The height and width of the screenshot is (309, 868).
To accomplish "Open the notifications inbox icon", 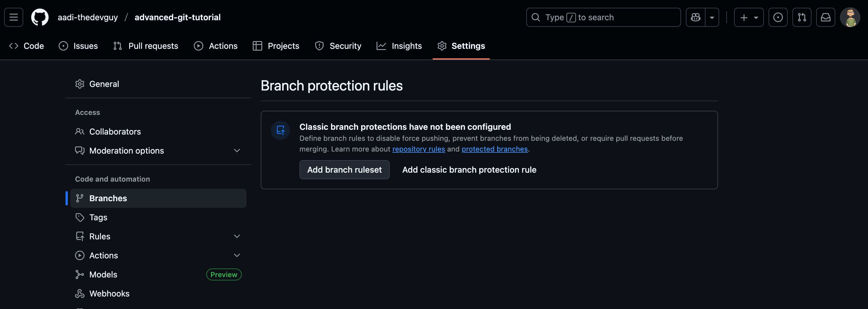I will 825,17.
